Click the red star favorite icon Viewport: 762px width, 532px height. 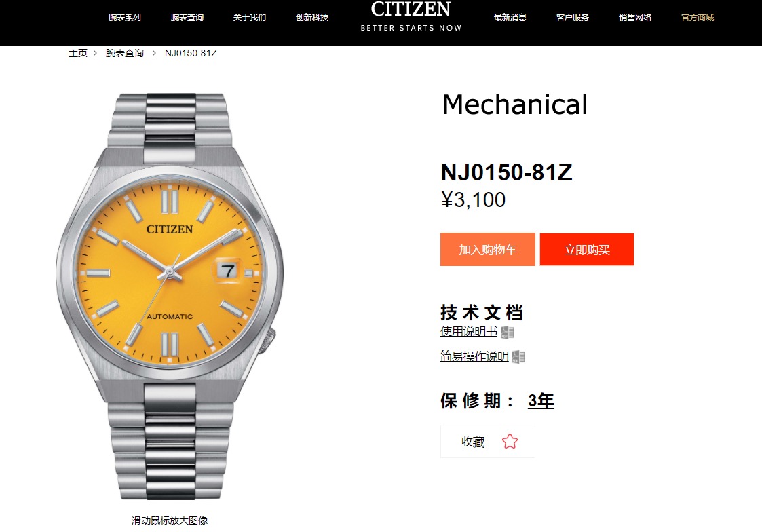point(510,442)
